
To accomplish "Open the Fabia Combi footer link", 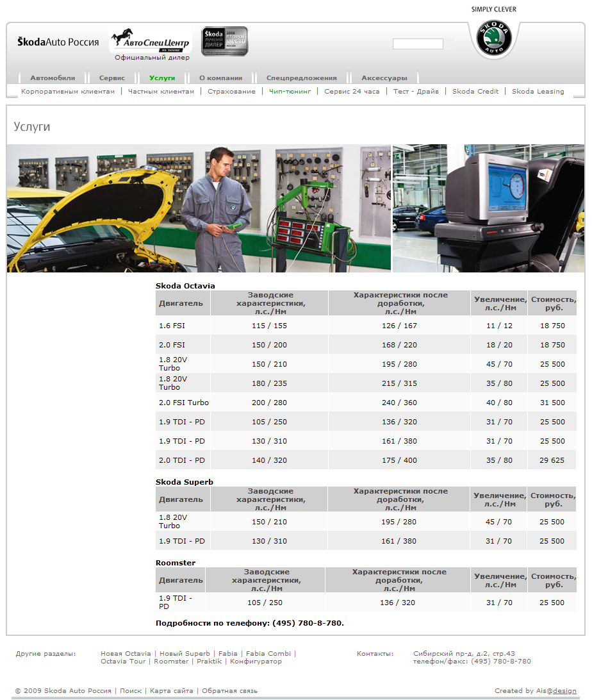I will pyautogui.click(x=268, y=654).
